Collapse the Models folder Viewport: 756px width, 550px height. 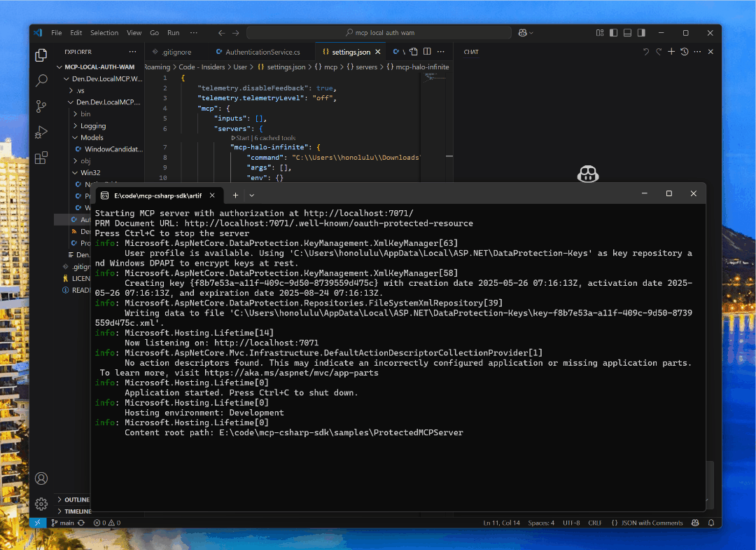click(x=75, y=137)
